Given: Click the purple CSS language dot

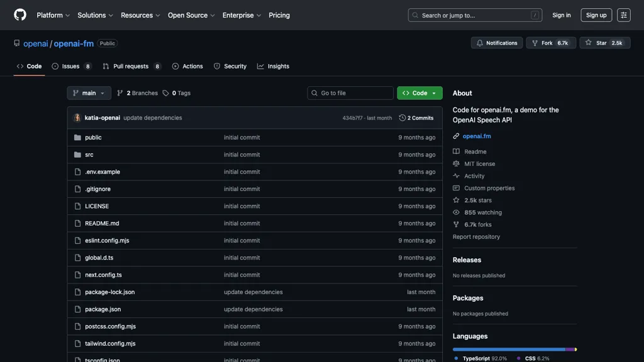Looking at the screenshot, I should click(518, 358).
